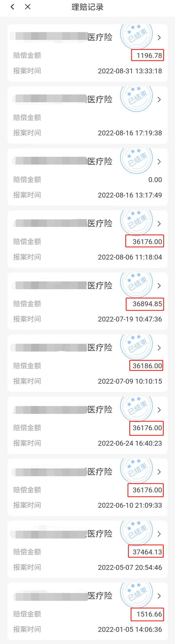This screenshot has height=644, width=175.
Task: Click the 赔偿金额 label showing 0.00
Action: [x=27, y=180]
